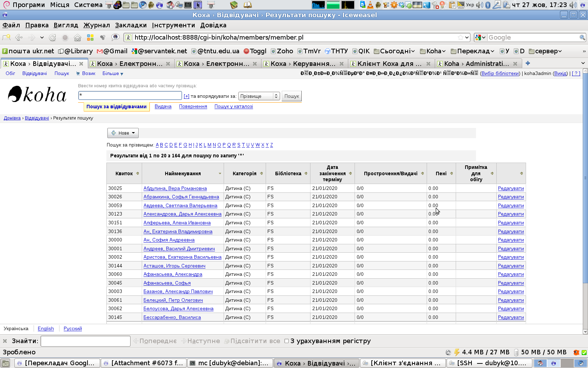Click Google search magnifier icon
This screenshot has height=368, width=588.
[582, 38]
